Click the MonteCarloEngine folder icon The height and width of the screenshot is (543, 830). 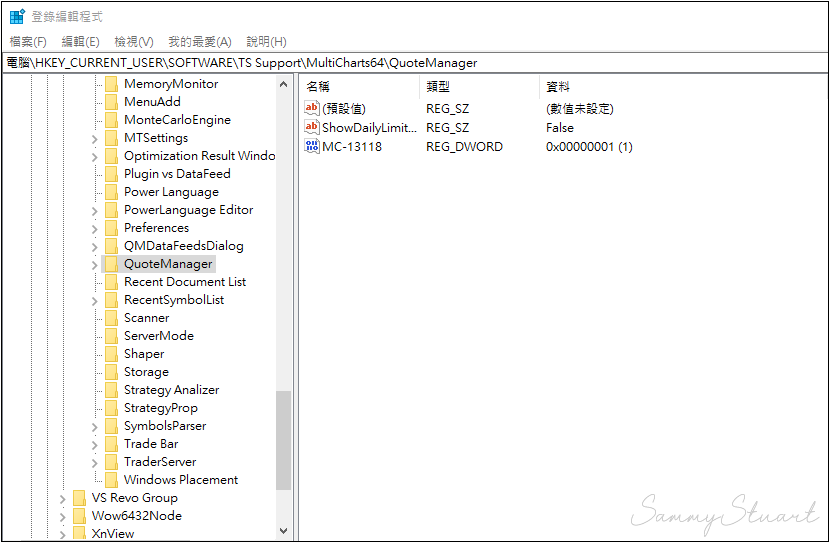(x=111, y=120)
